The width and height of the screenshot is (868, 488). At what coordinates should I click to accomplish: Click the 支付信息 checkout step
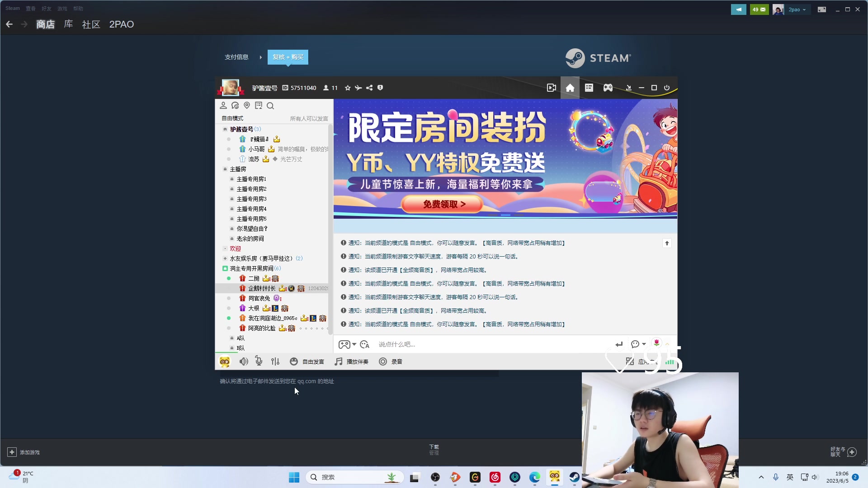pos(236,57)
